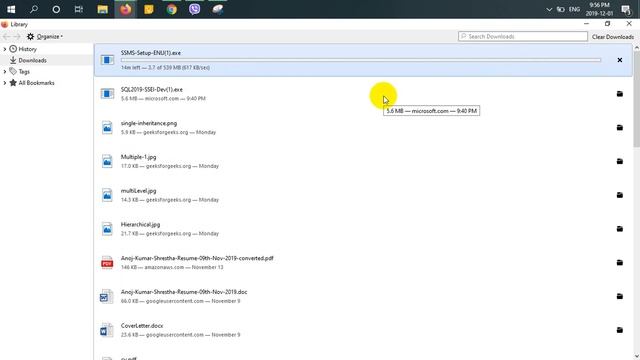Click the ENG language indicator
640x360 pixels.
pos(574,9)
